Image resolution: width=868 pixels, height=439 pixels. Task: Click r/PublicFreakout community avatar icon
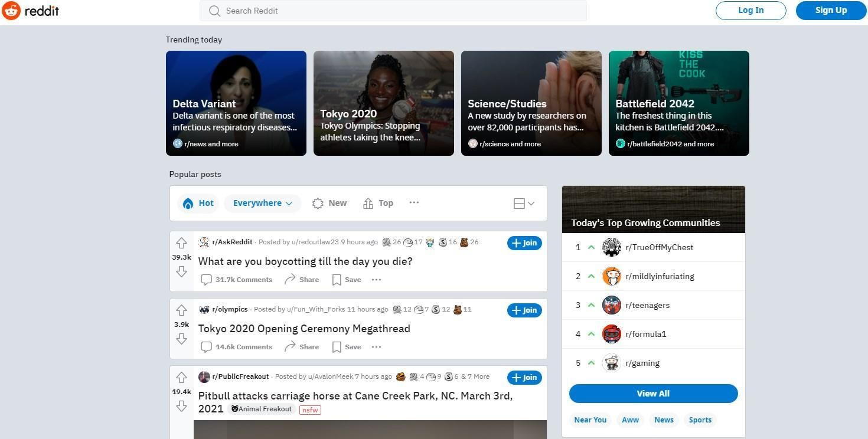click(204, 376)
